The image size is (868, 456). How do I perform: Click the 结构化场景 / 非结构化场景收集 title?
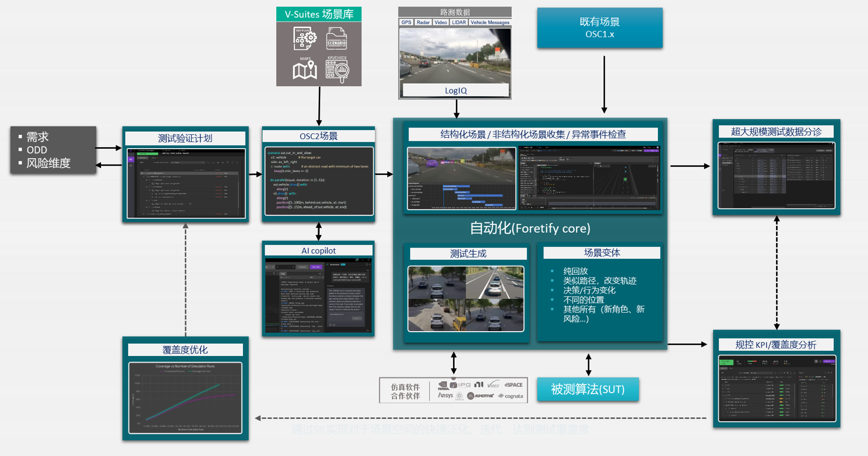(534, 134)
